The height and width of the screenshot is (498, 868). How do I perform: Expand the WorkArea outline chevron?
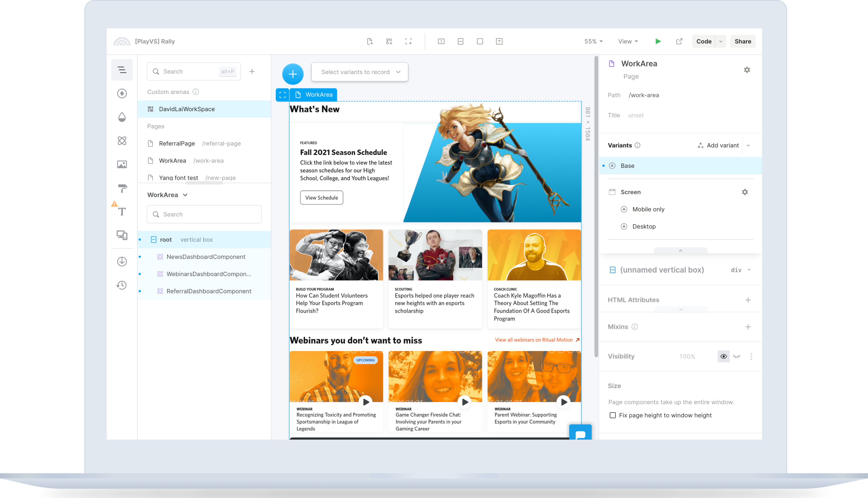[x=185, y=195]
